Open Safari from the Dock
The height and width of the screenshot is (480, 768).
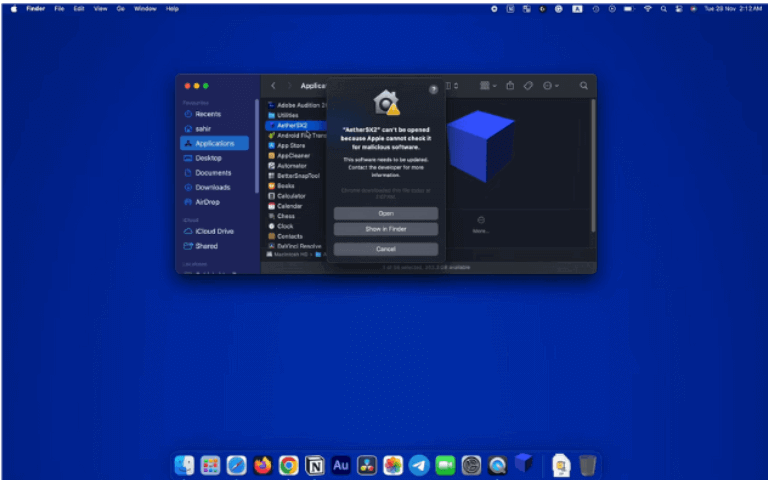[x=237, y=465]
